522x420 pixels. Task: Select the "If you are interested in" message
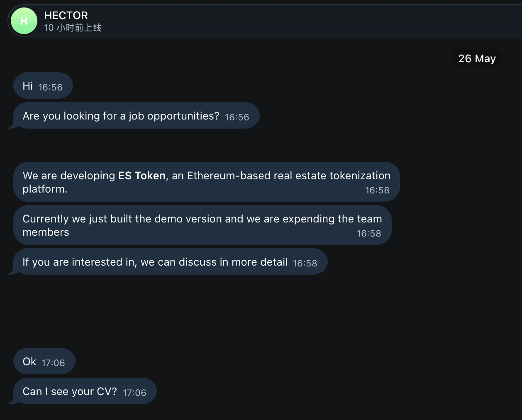click(x=171, y=261)
